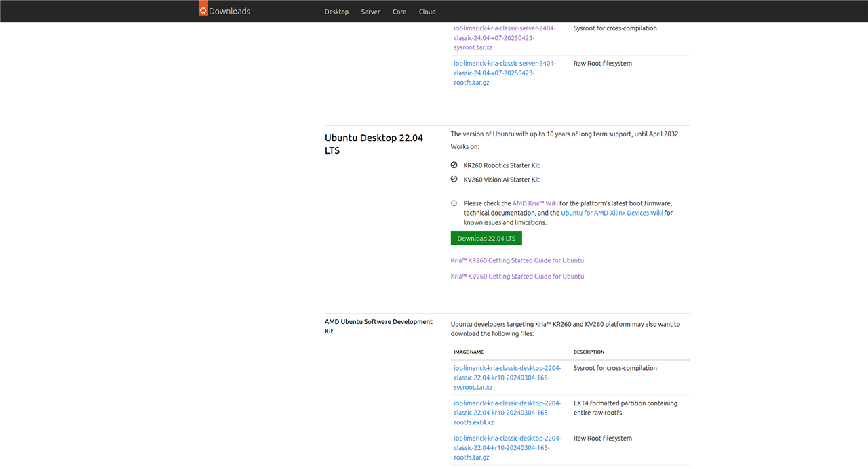Click the Ubuntu logo icon in header
The image size is (868, 469).
203,9
